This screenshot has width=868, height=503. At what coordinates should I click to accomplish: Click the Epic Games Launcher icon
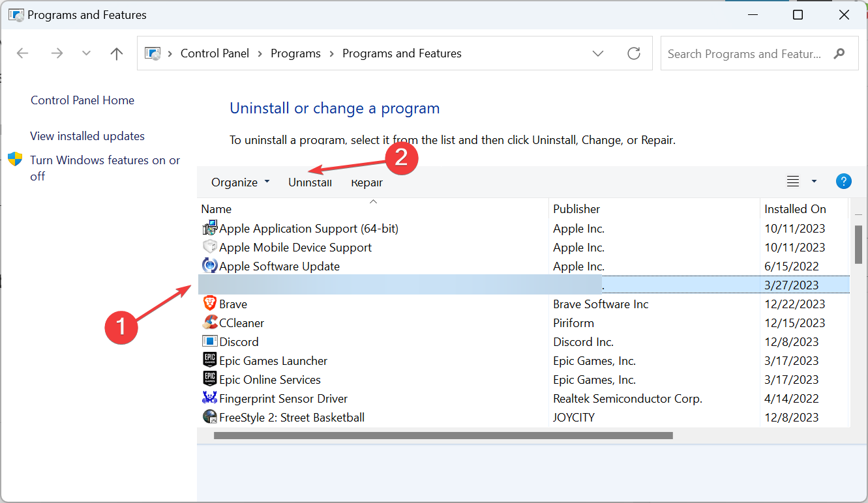pyautogui.click(x=209, y=360)
